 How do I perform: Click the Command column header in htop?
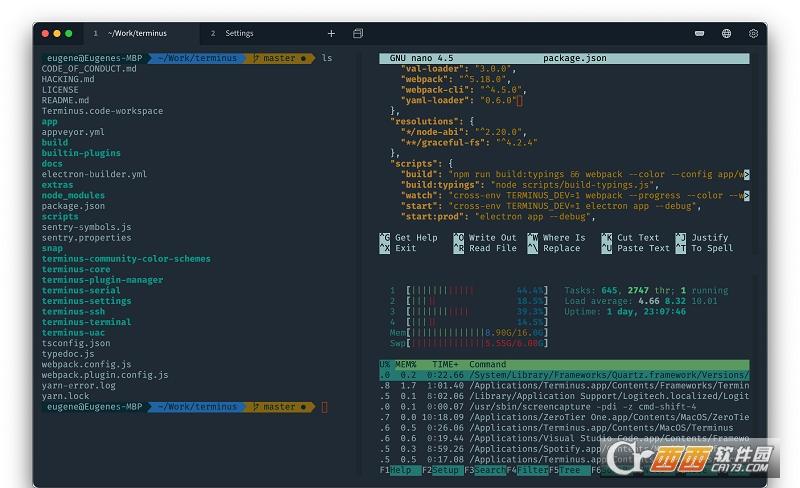[x=488, y=365]
